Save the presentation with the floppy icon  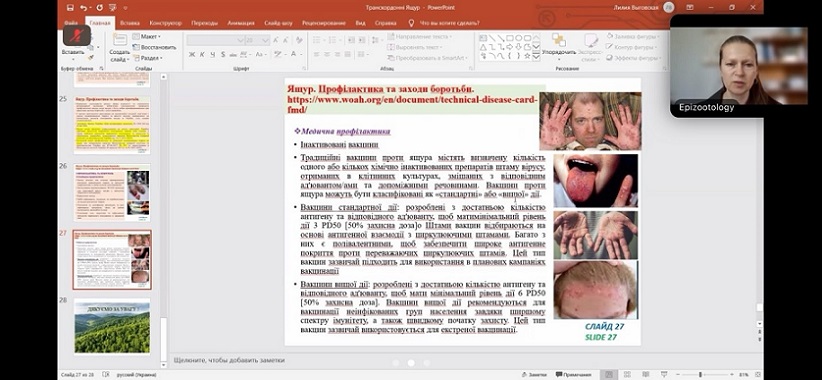(71, 8)
